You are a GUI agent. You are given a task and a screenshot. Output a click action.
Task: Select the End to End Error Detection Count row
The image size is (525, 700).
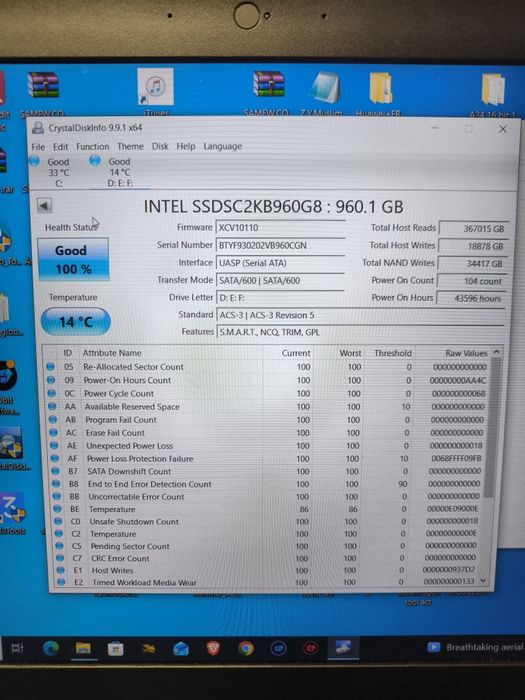coord(266,484)
